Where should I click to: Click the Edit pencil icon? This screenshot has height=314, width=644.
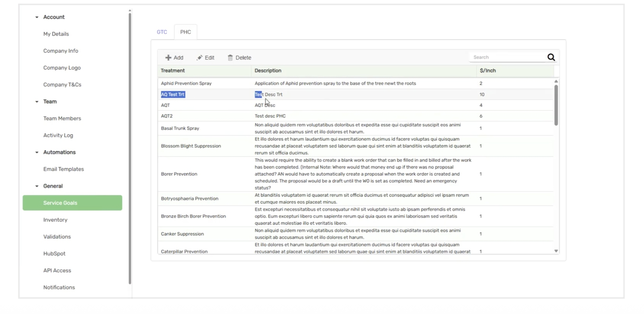coord(199,58)
